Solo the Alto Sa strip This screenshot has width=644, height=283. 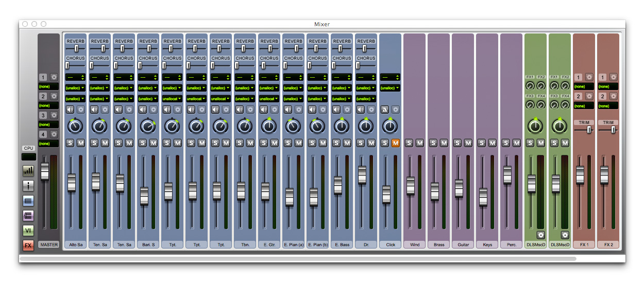[70, 143]
